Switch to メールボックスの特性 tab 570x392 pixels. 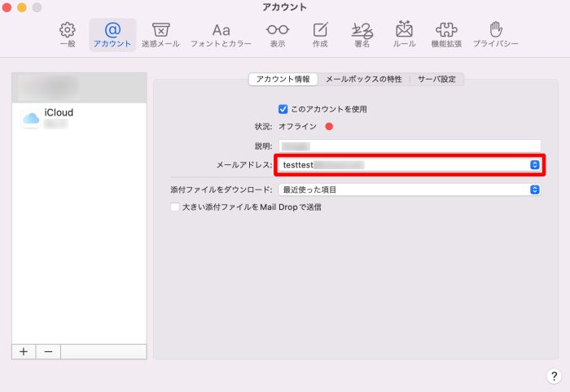363,80
